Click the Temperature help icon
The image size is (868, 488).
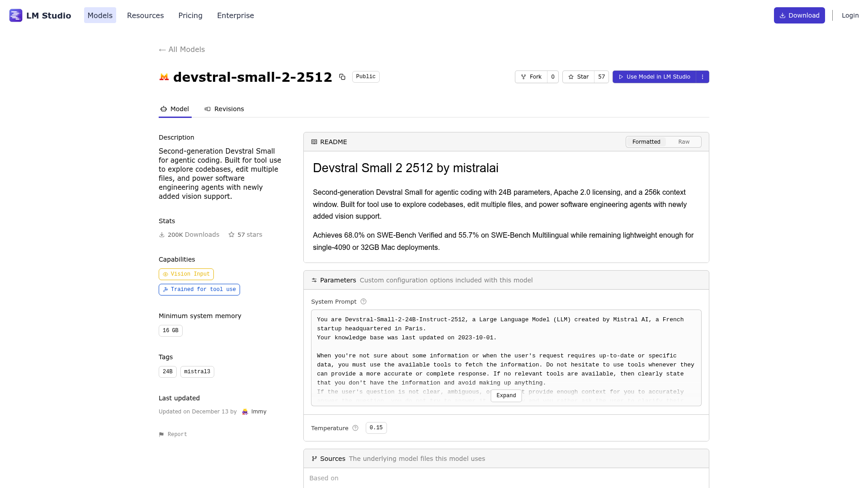click(355, 428)
